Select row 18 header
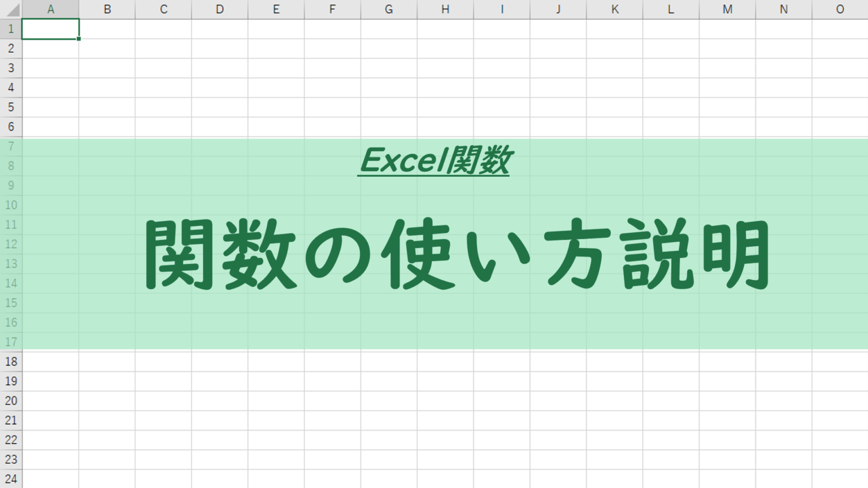 (11, 361)
